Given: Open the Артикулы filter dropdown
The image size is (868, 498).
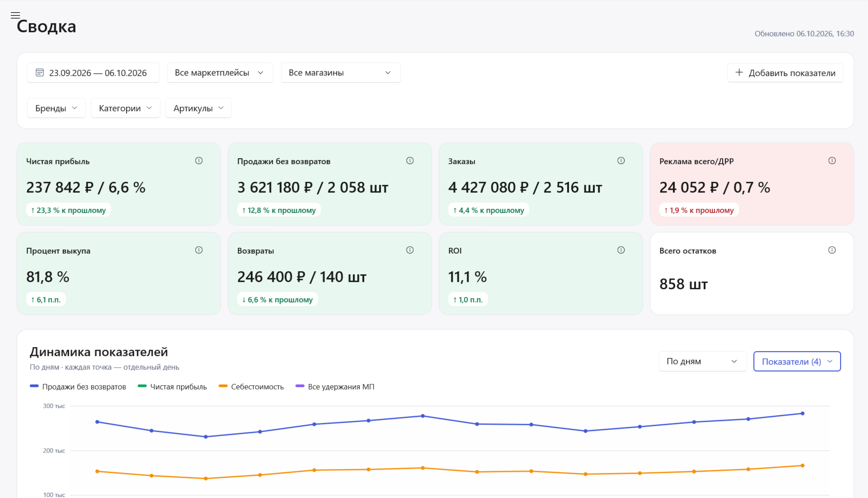Looking at the screenshot, I should (x=198, y=108).
